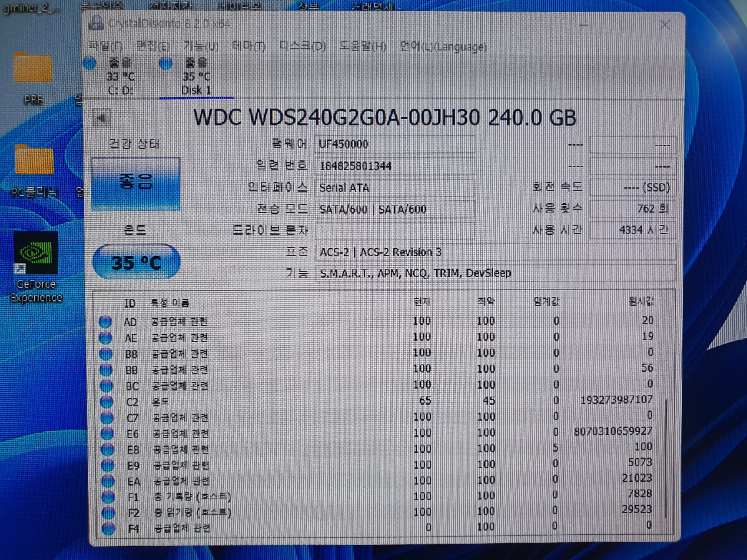Click the standard field ACS-2 Revision 3

(x=495, y=252)
